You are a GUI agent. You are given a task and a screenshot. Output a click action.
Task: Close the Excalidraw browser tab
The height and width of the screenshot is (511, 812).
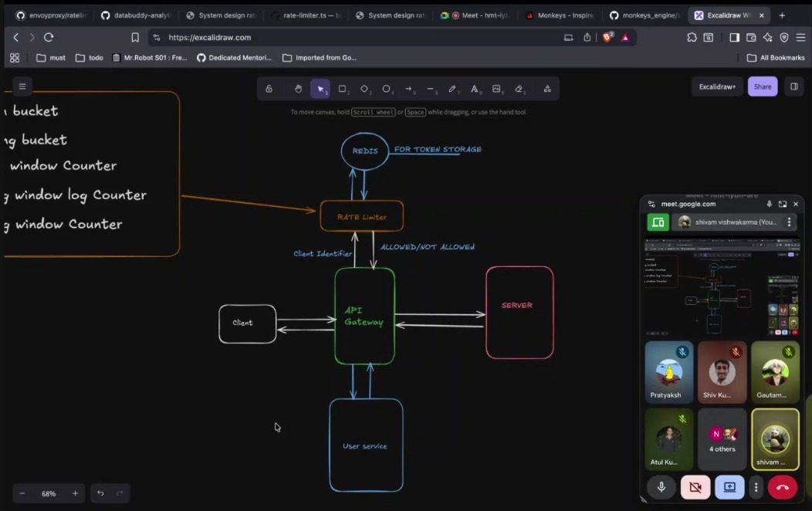(761, 15)
